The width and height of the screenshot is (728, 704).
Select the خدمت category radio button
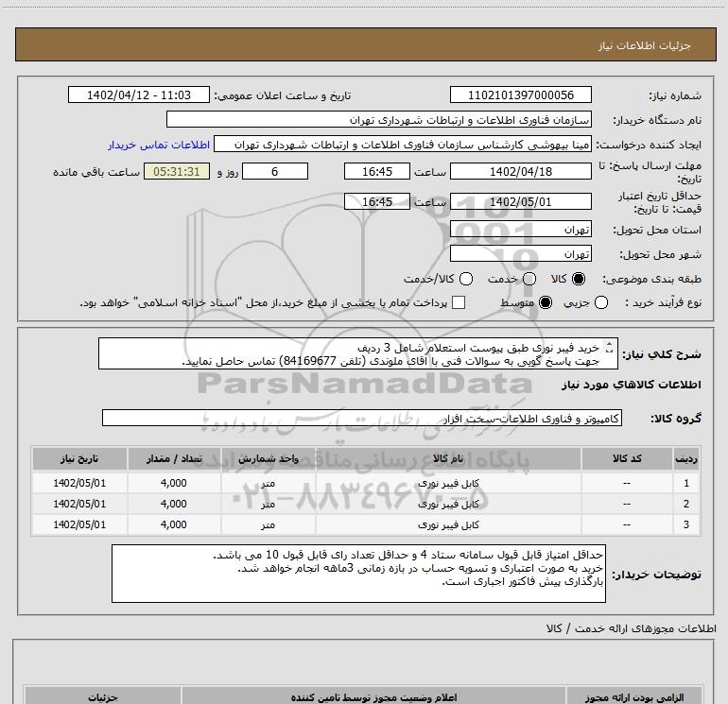click(x=529, y=279)
